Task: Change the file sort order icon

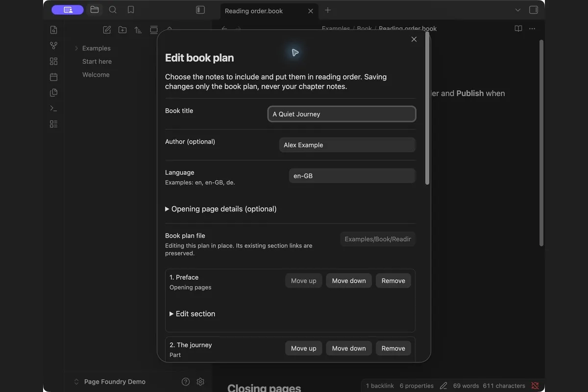Action: tap(138, 30)
